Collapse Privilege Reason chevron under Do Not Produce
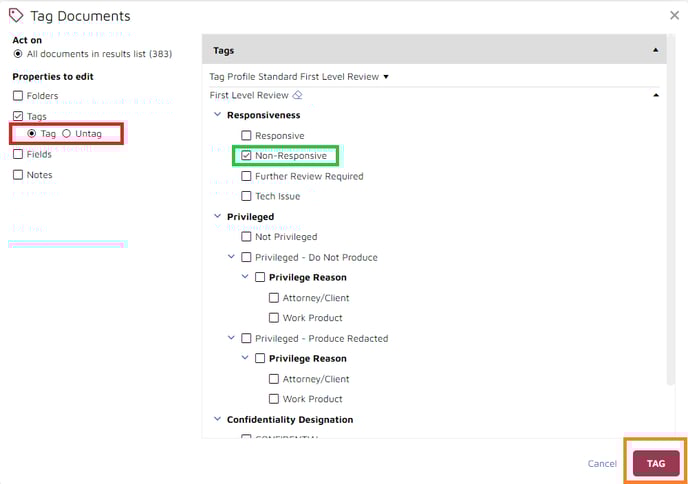Image resolution: width=688 pixels, height=484 pixels. coord(245,277)
